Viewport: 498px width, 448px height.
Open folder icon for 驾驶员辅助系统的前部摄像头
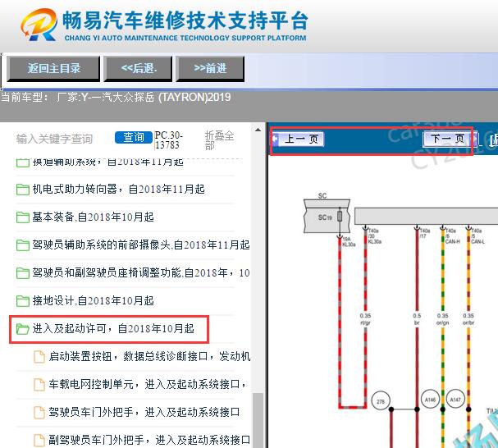23,245
